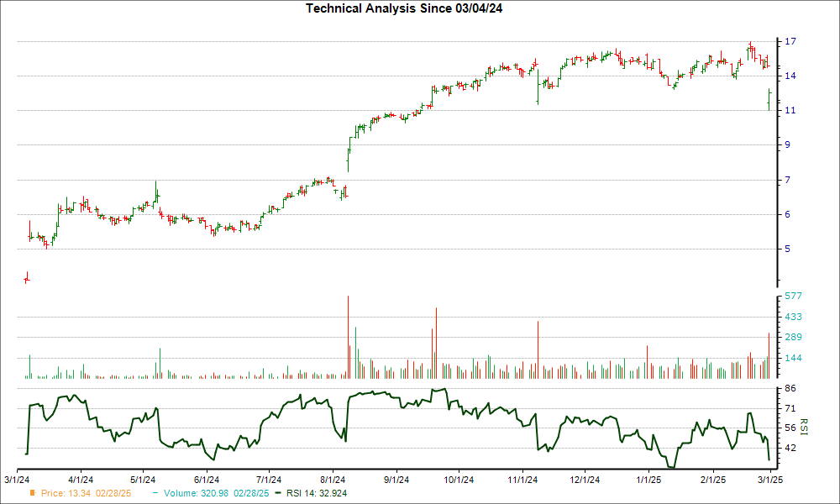Click the 3/1/25 date axis label
The height and width of the screenshot is (504, 840).
coord(770,480)
